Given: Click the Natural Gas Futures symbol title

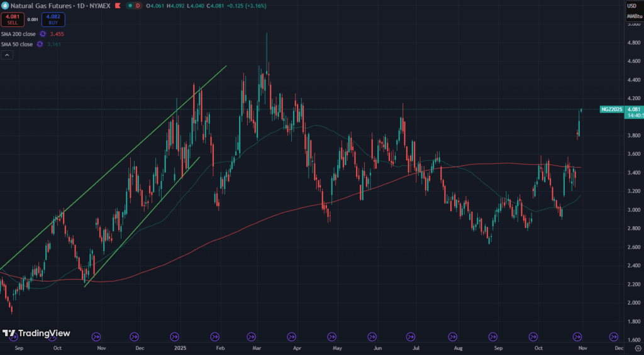Looking at the screenshot, I should point(36,5).
